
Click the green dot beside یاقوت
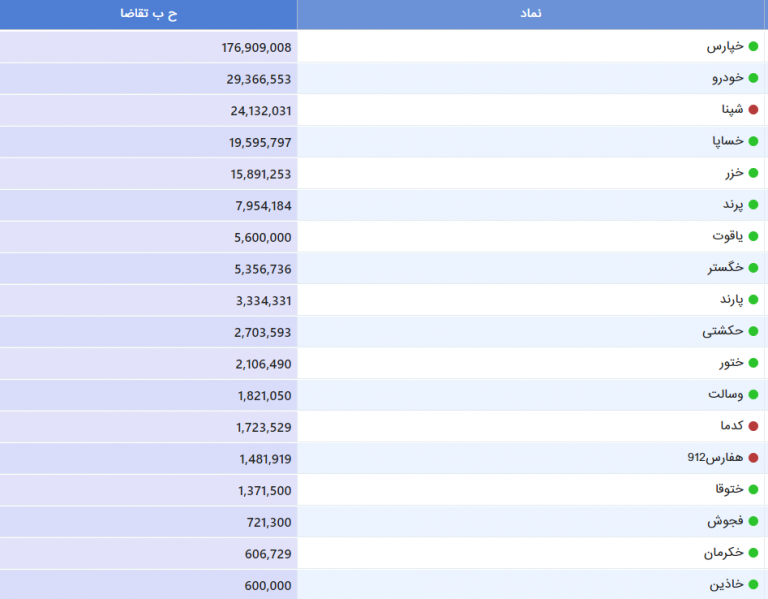(x=753, y=236)
